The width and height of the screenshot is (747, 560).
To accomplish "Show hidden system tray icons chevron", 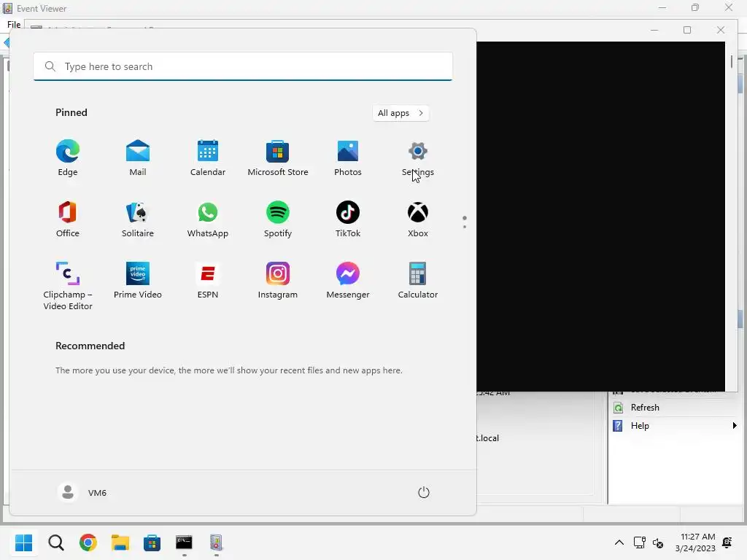I will point(619,542).
